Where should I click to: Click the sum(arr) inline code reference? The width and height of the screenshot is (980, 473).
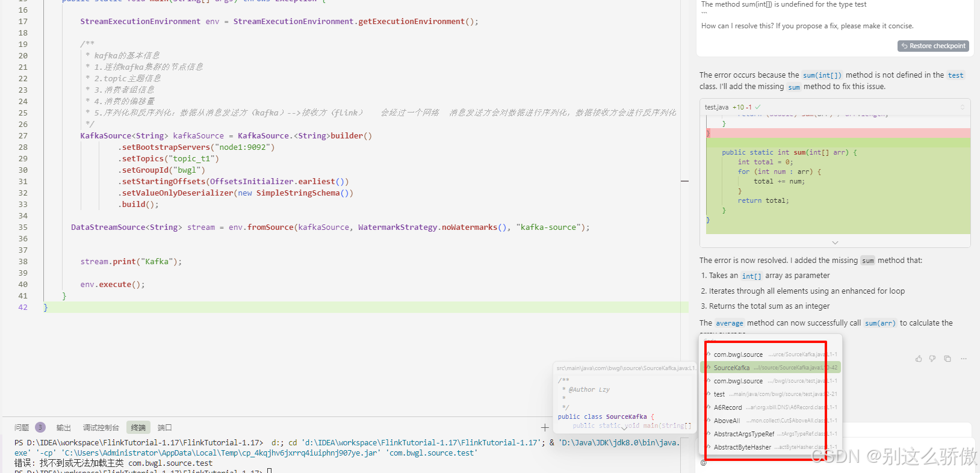pos(880,323)
